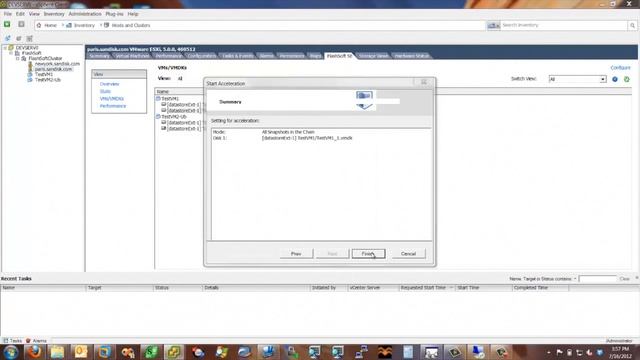The image size is (640, 360).
Task: Click the forward navigation button in toolbar
Action: [x=21, y=24]
